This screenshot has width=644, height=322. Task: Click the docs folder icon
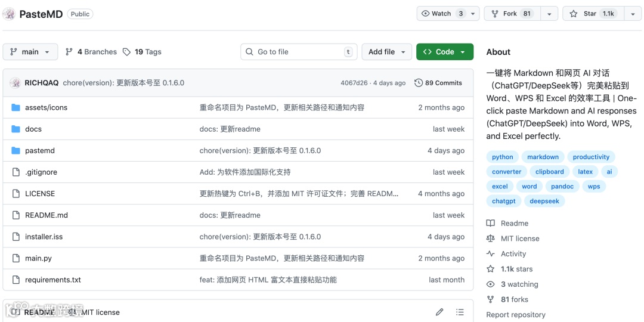(x=16, y=129)
